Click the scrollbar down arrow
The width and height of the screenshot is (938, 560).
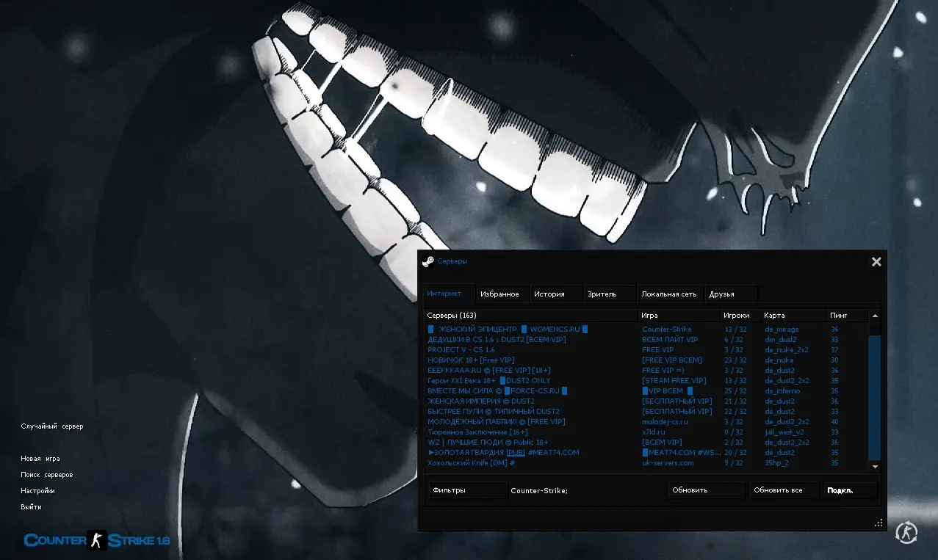(x=875, y=466)
